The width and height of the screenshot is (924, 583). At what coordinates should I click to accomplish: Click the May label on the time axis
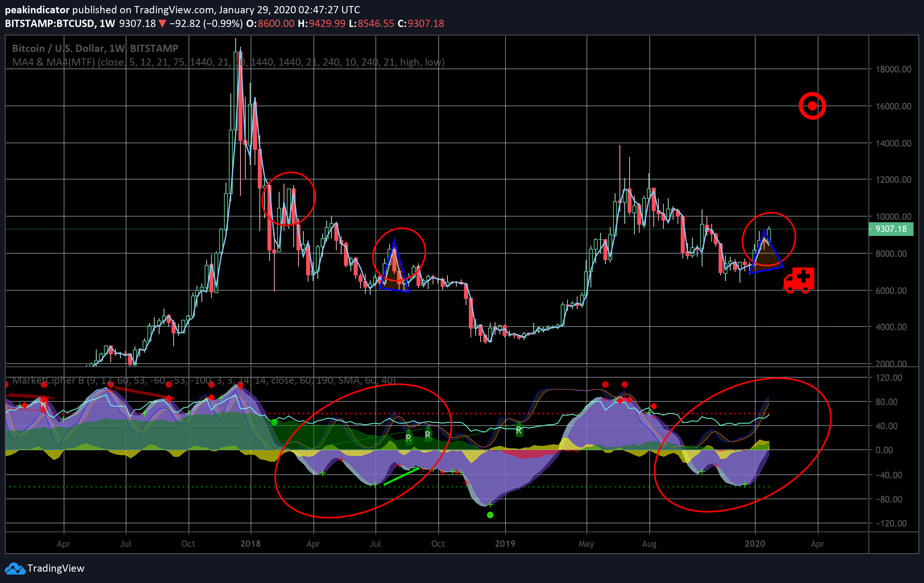[586, 544]
